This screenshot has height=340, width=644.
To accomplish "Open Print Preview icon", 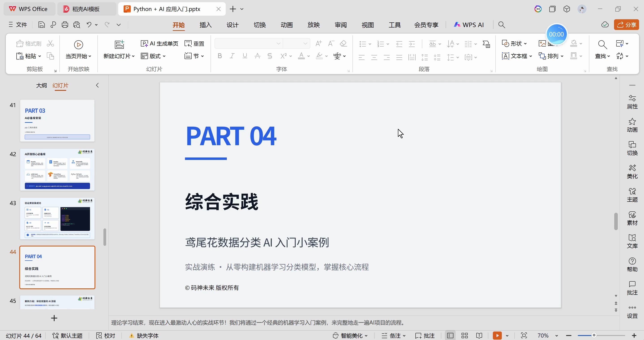I will tap(77, 25).
